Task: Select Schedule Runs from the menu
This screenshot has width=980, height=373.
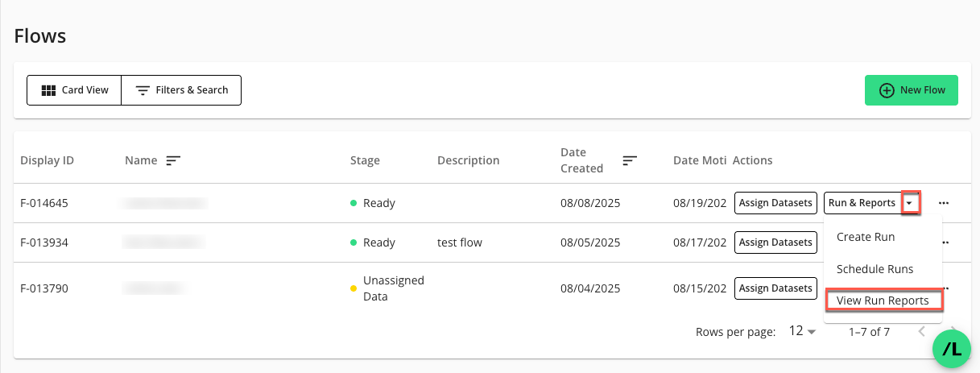Action: coord(875,269)
